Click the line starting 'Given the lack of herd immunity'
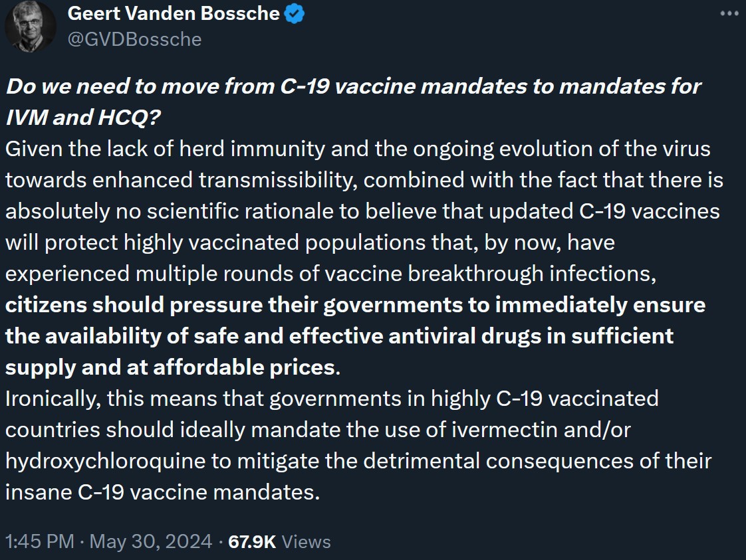This screenshot has height=560, width=746. pyautogui.click(x=358, y=149)
